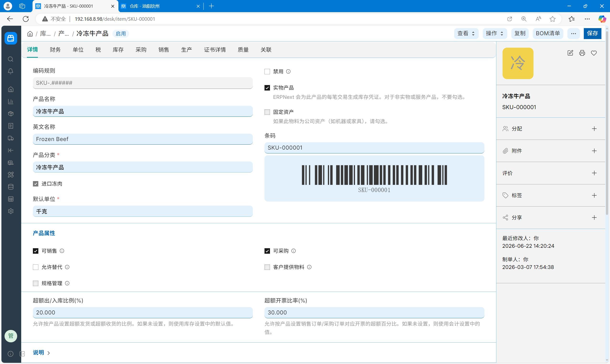Go to home via sidebar house icon
The image size is (610, 364).
click(x=10, y=89)
